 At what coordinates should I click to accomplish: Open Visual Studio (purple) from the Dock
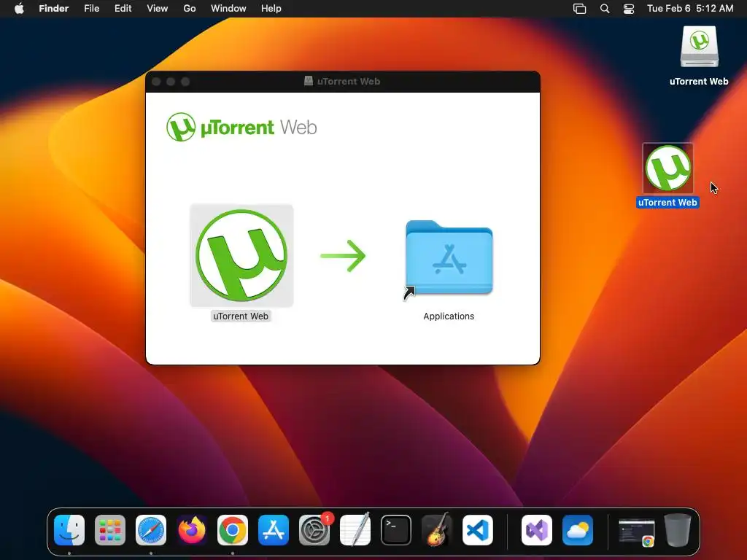537,530
